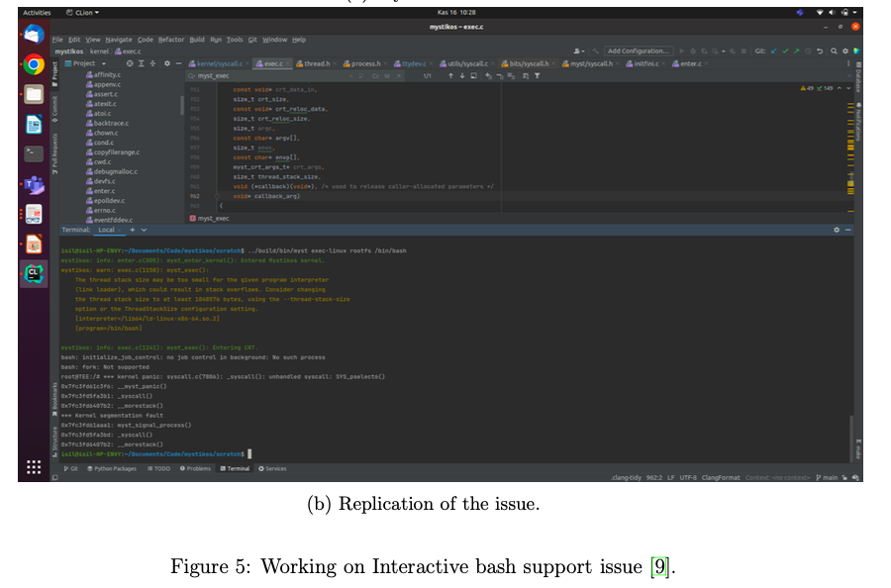Toggle the Words (W) search option

click(388, 75)
